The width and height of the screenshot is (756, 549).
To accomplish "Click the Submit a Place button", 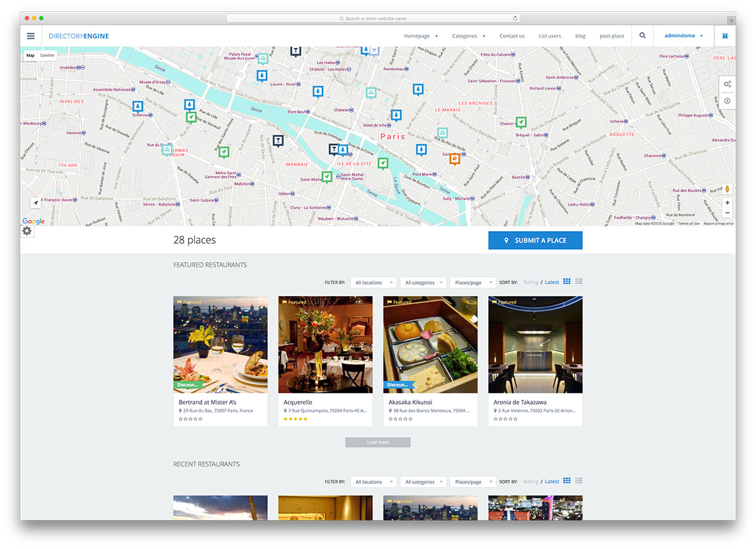I will pyautogui.click(x=535, y=240).
